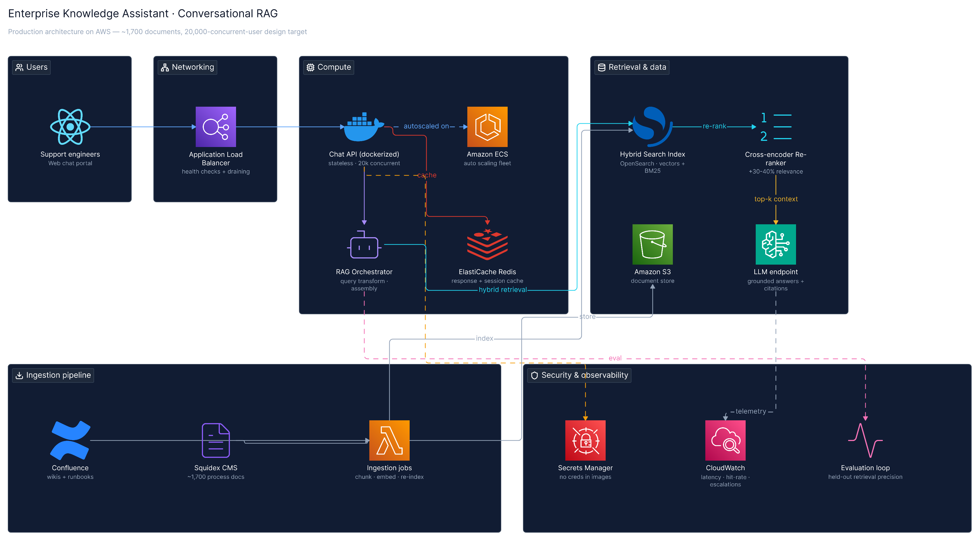Click the 'top-k context' edge label

[x=776, y=199]
